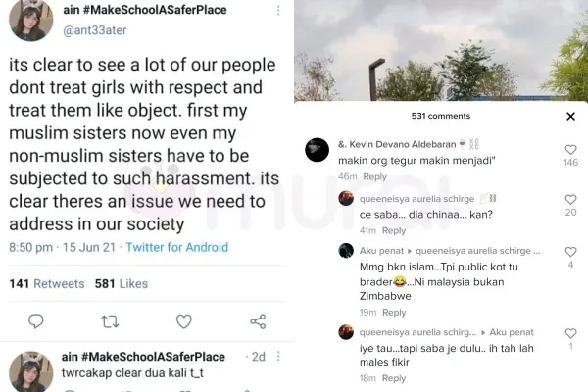Open ain's profile picture on main tweet

click(30, 20)
